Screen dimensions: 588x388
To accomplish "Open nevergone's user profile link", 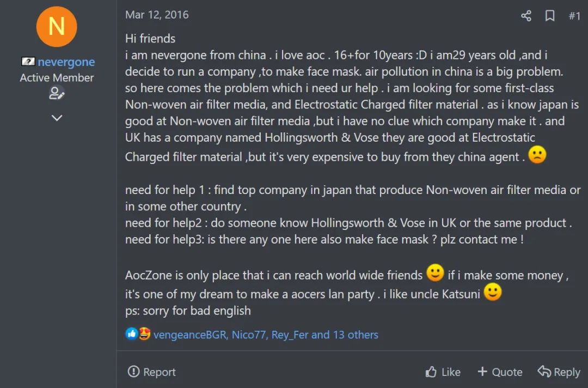I will (x=66, y=62).
